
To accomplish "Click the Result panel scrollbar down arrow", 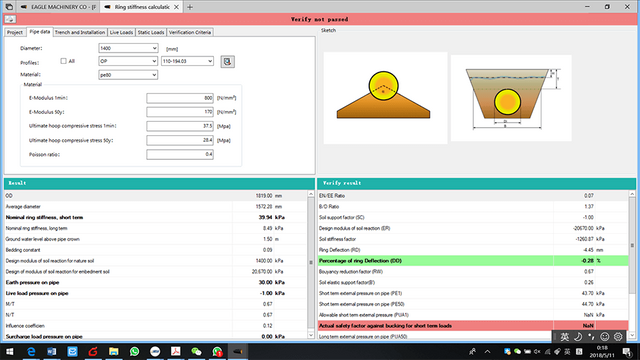I will pos(311,335).
